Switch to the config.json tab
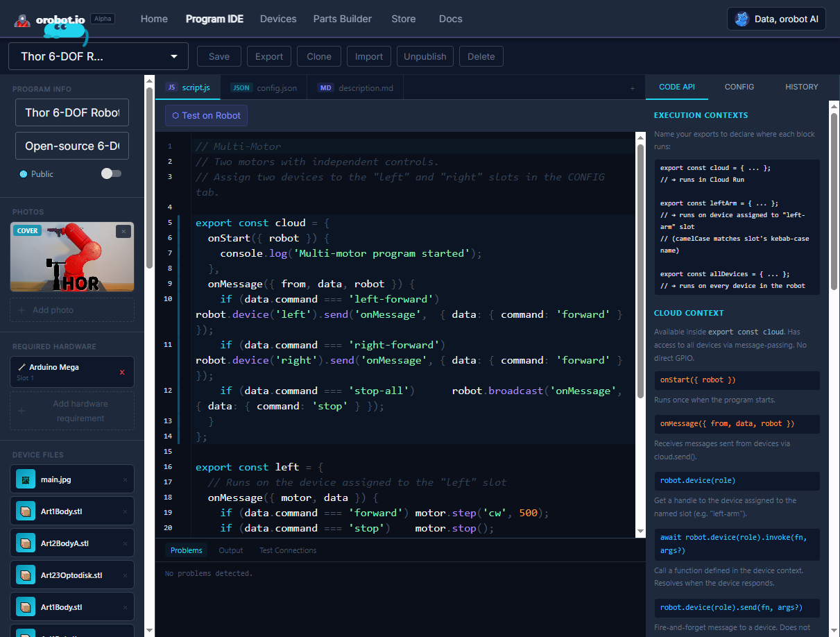840x637 pixels. click(264, 88)
